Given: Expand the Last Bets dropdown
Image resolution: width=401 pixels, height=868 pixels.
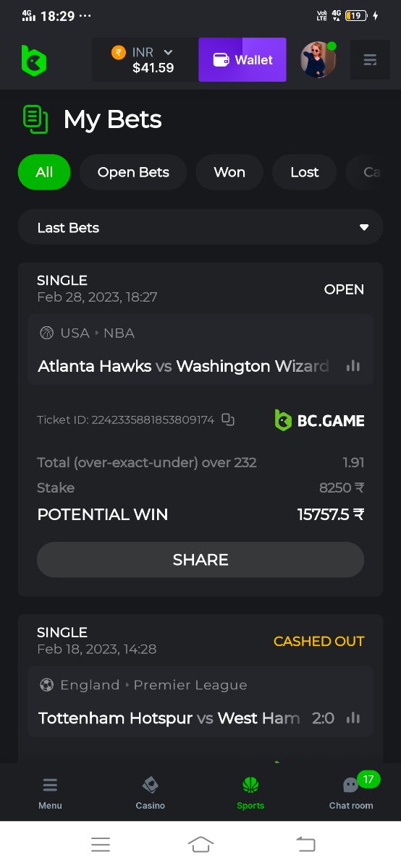Looking at the screenshot, I should 200,228.
